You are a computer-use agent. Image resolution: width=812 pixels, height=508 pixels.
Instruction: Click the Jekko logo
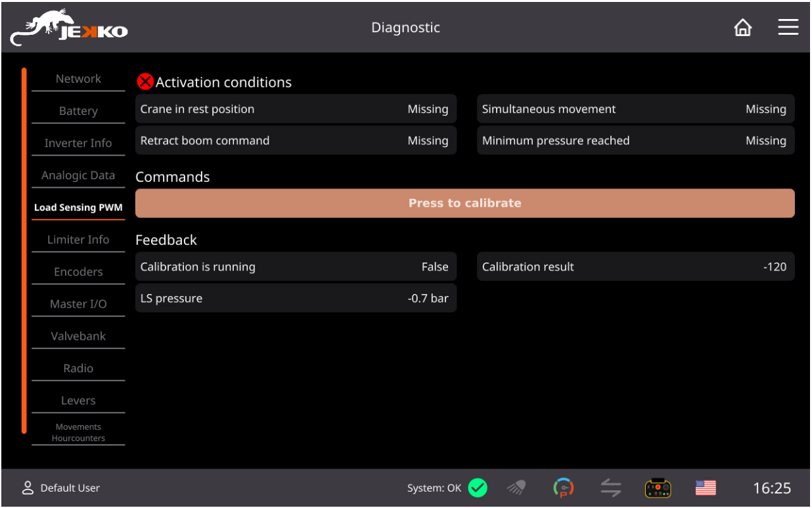point(69,28)
